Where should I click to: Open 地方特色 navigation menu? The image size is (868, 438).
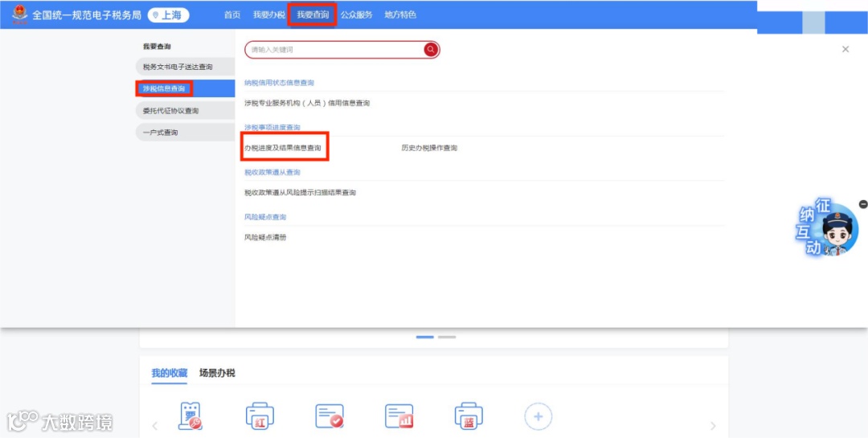[400, 15]
